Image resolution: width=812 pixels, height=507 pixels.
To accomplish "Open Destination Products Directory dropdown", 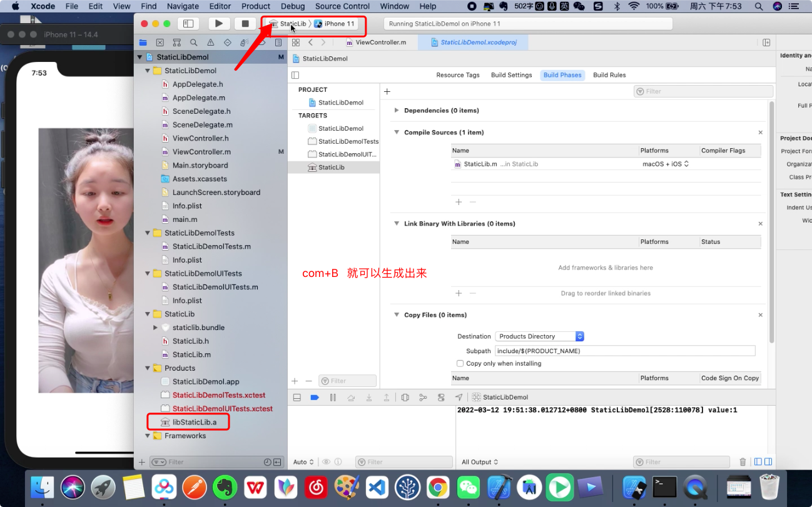I will pyautogui.click(x=539, y=336).
